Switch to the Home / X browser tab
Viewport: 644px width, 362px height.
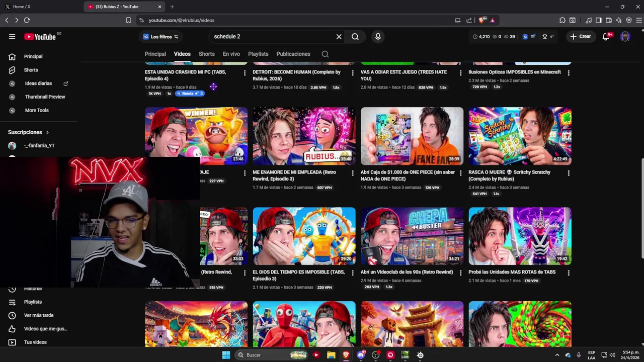(x=40, y=7)
